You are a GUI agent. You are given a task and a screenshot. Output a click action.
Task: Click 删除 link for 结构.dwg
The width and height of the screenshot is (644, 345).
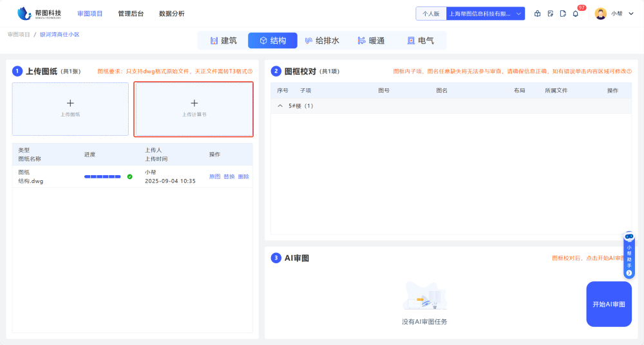243,176
